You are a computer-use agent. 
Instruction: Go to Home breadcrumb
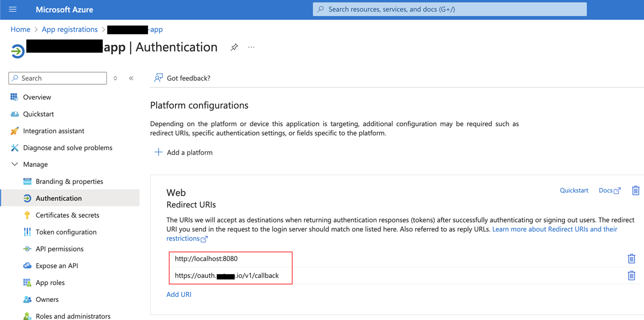[20, 29]
